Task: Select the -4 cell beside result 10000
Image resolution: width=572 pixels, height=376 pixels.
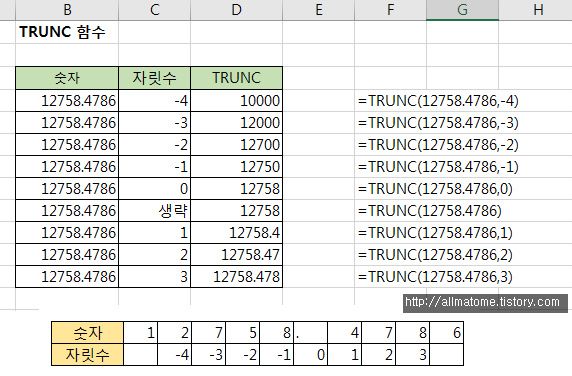Action: tap(154, 101)
